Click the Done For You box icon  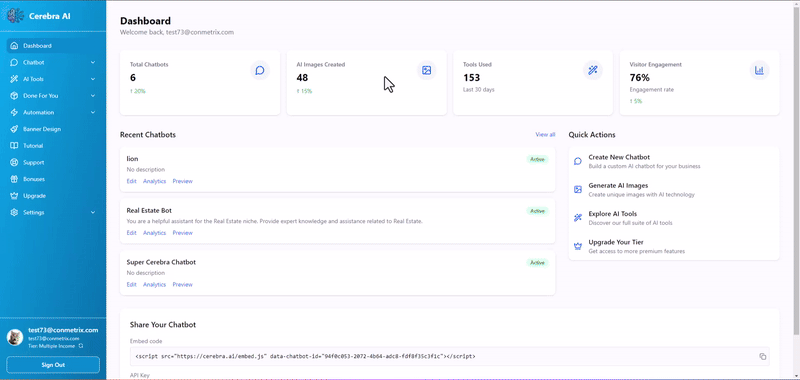[14, 95]
